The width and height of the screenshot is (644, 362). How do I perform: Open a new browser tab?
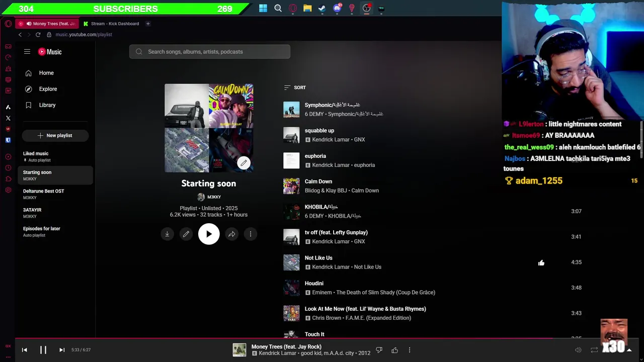pyautogui.click(x=148, y=24)
